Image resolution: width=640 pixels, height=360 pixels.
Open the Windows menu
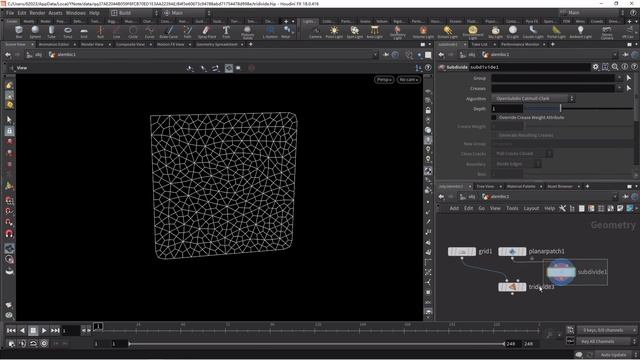(76, 13)
